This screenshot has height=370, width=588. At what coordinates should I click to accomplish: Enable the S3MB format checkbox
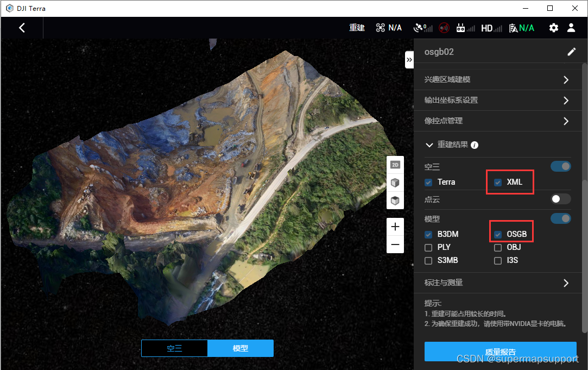[x=428, y=261]
